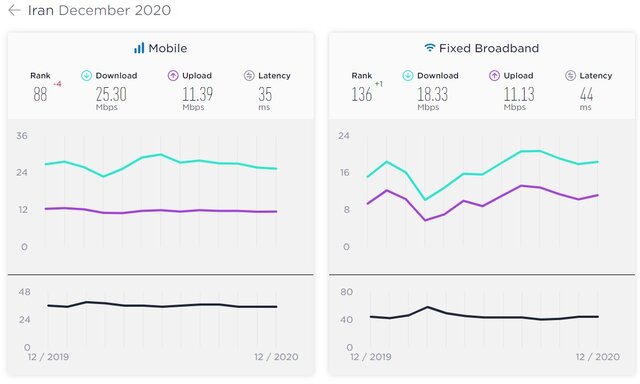
Task: Click the 12 / 2020 label under Fixed Broadband
Action: [x=598, y=357]
